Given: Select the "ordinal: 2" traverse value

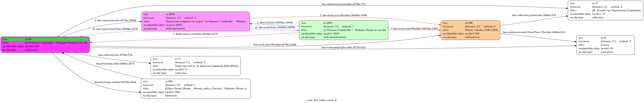Looking at the screenshot, I should point(190,18).
